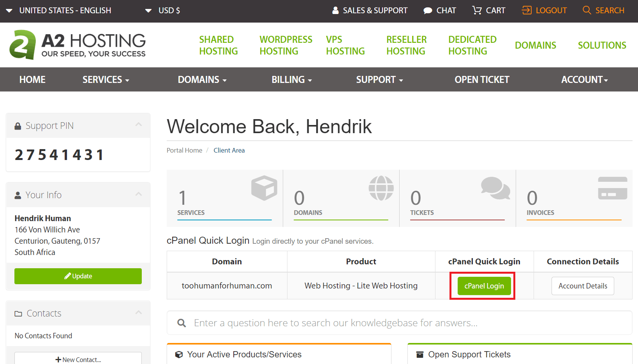
Task: Click the A2 Hosting logo
Action: click(x=78, y=45)
